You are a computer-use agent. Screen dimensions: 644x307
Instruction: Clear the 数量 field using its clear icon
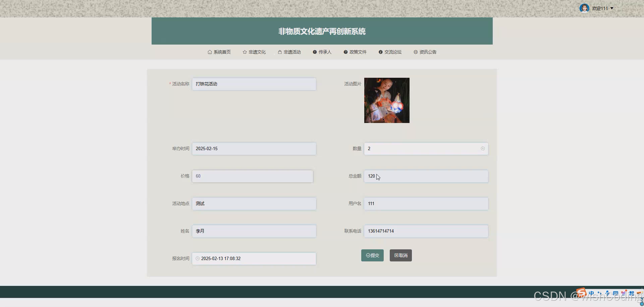click(x=483, y=148)
